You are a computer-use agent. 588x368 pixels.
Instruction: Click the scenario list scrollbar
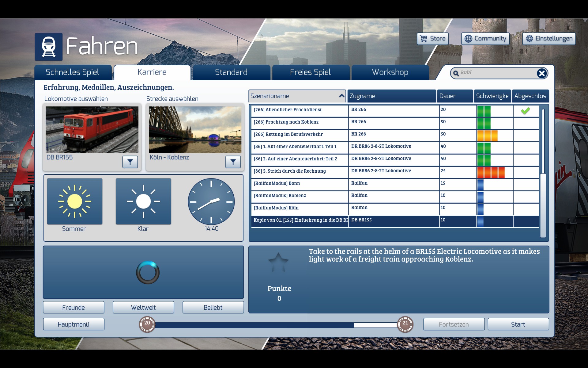[543, 205]
